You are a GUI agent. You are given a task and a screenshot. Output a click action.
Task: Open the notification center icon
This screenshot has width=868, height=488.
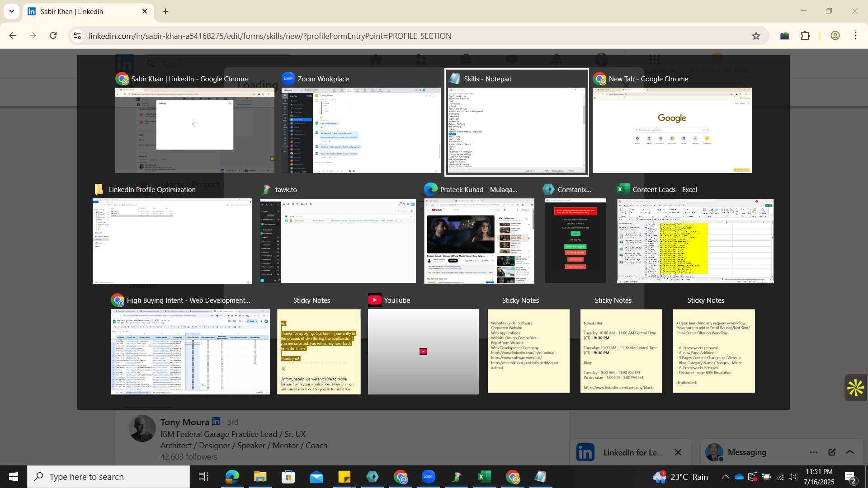[850, 477]
